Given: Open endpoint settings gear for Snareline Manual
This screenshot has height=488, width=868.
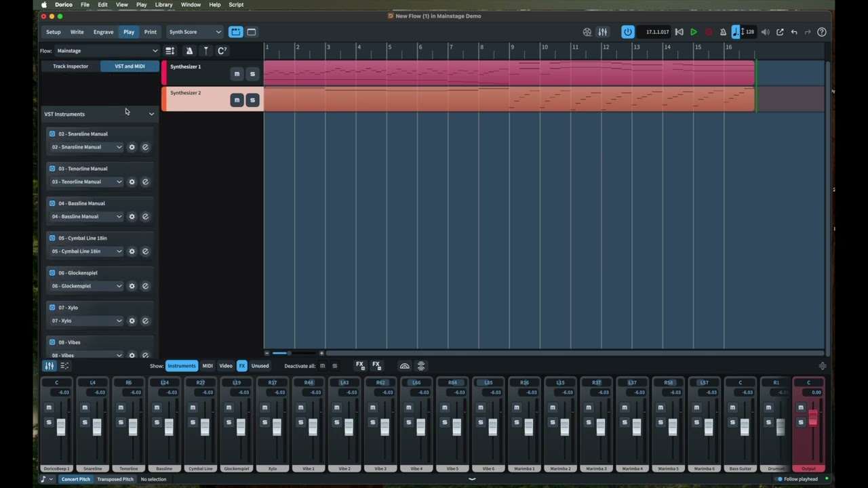Looking at the screenshot, I should point(132,147).
